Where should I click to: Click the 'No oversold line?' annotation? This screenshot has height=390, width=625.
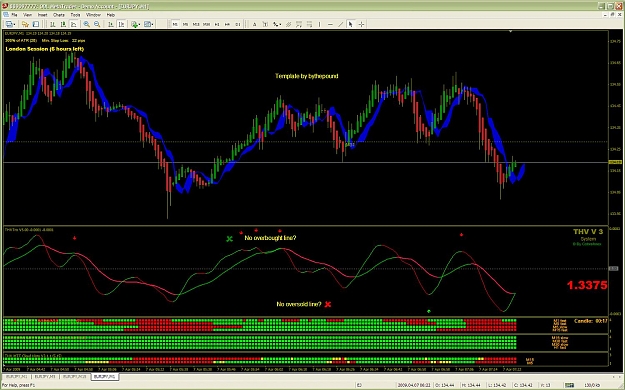point(299,304)
